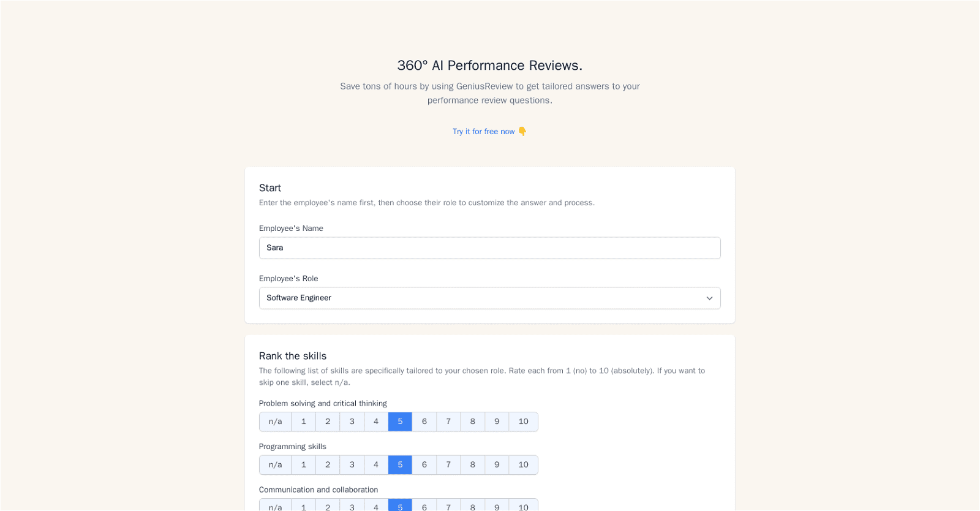Select rating 4 for Communication and collaboration
980x511 pixels.
pyautogui.click(x=375, y=506)
